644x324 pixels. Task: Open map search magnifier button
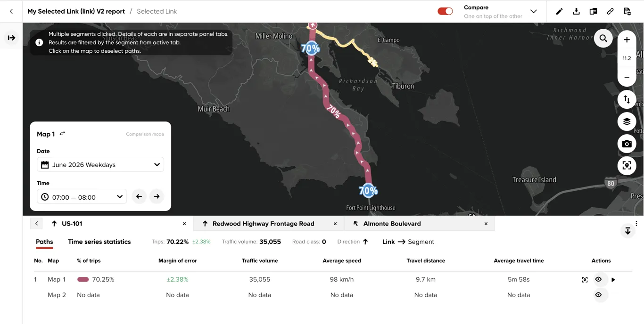603,39
